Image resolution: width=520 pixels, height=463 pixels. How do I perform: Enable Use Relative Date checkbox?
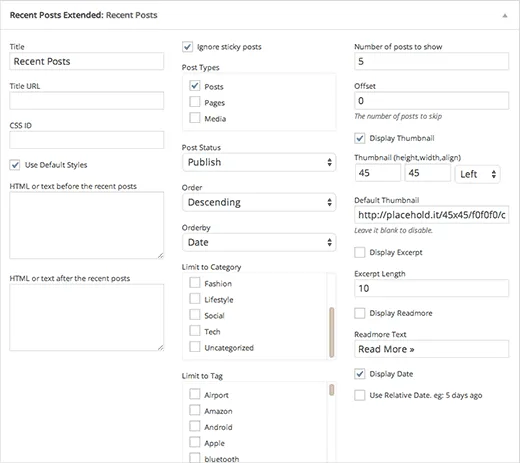360,395
